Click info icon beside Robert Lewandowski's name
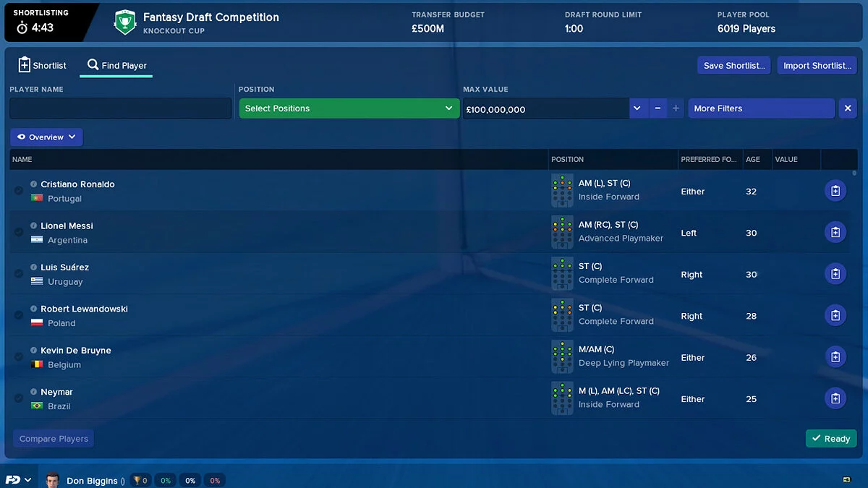Viewport: 868px width, 488px height. [34, 309]
